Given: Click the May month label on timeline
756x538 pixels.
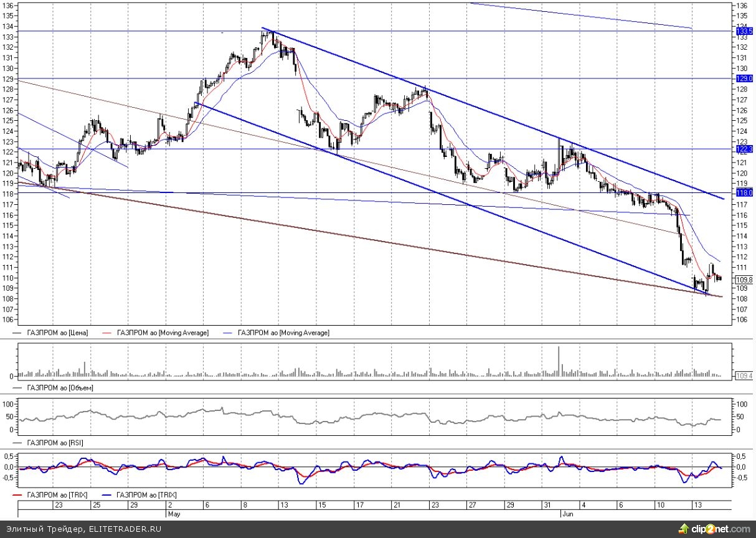Looking at the screenshot, I should (173, 514).
